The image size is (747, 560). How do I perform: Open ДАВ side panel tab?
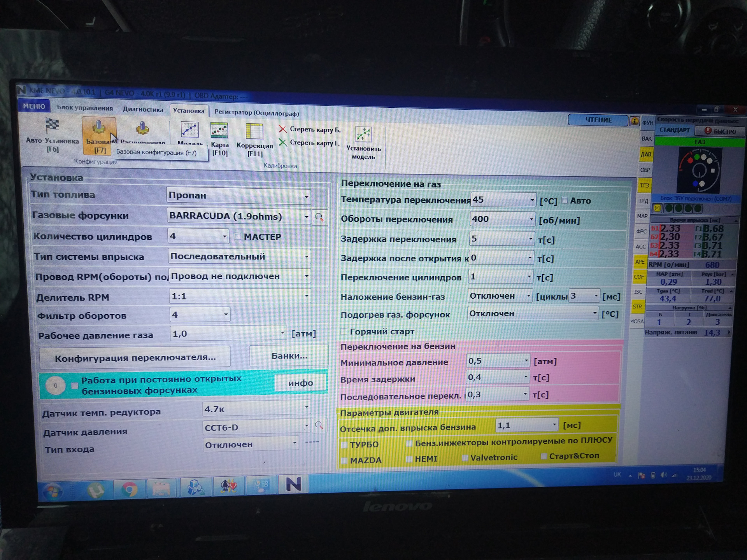click(x=646, y=154)
